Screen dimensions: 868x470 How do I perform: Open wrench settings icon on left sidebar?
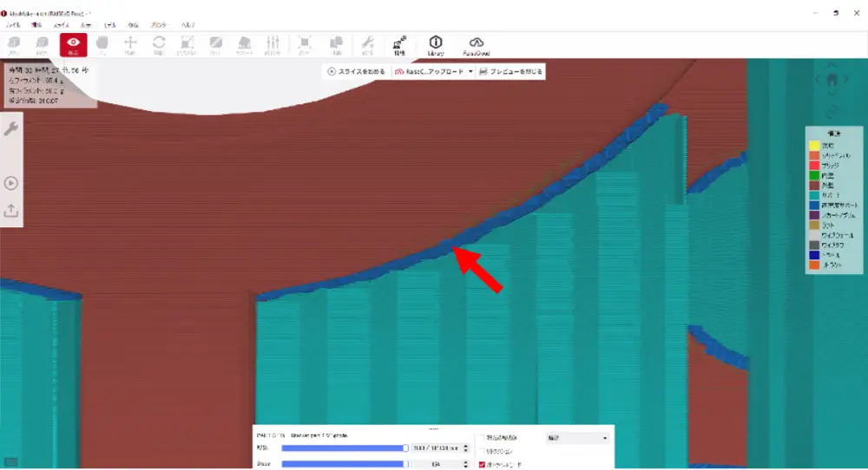11,129
